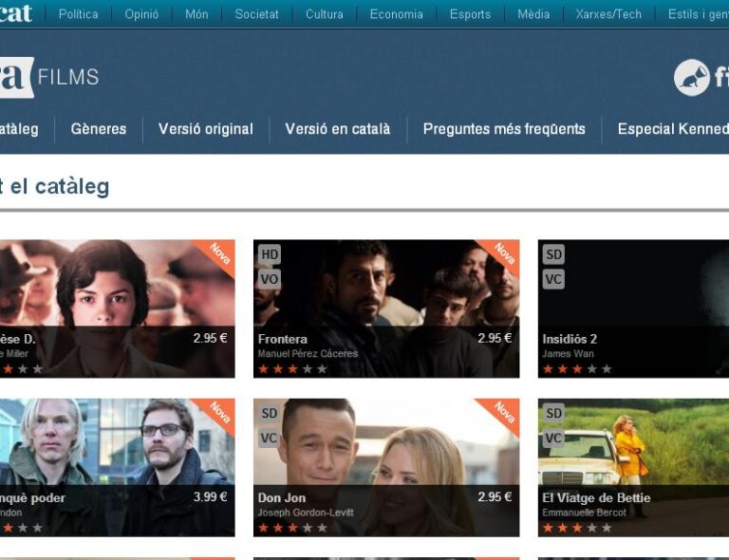This screenshot has width=729, height=560.
Task: Open the Economia section
Action: coord(396,14)
